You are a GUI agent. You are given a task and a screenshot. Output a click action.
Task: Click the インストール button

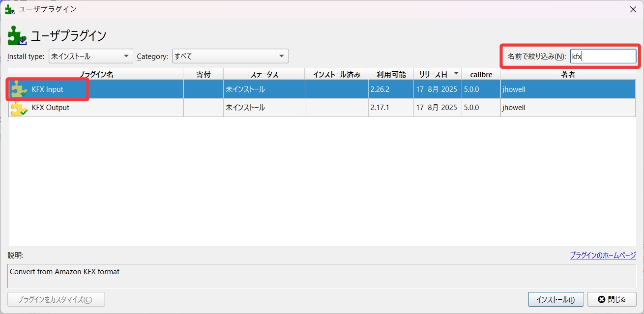click(x=556, y=299)
